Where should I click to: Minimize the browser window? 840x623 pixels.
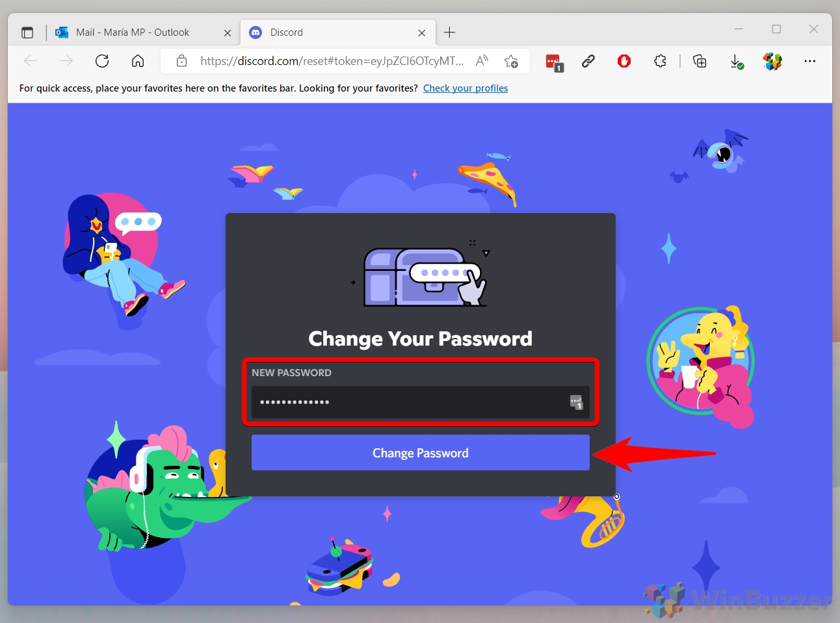tap(739, 29)
